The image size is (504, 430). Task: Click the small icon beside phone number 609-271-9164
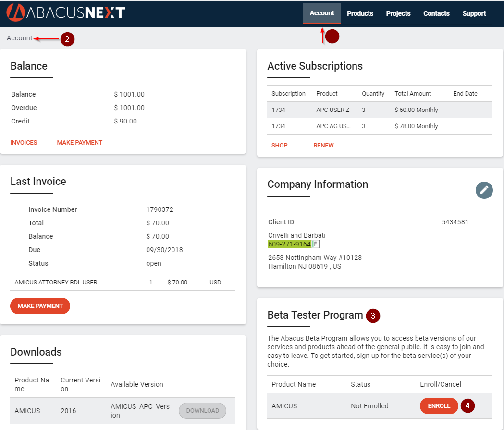click(x=316, y=244)
